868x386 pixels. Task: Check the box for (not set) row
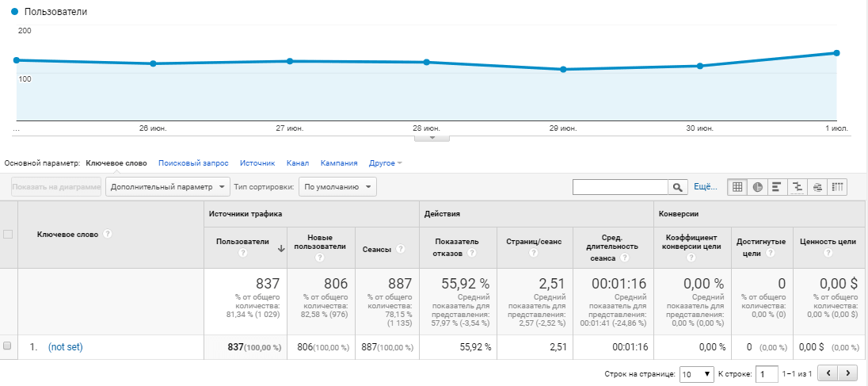point(7,346)
